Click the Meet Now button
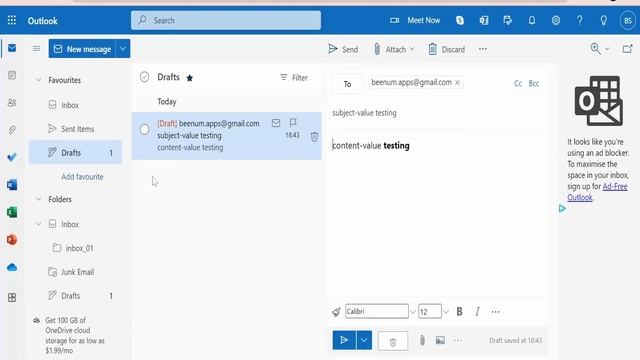640x360 pixels. pos(415,20)
